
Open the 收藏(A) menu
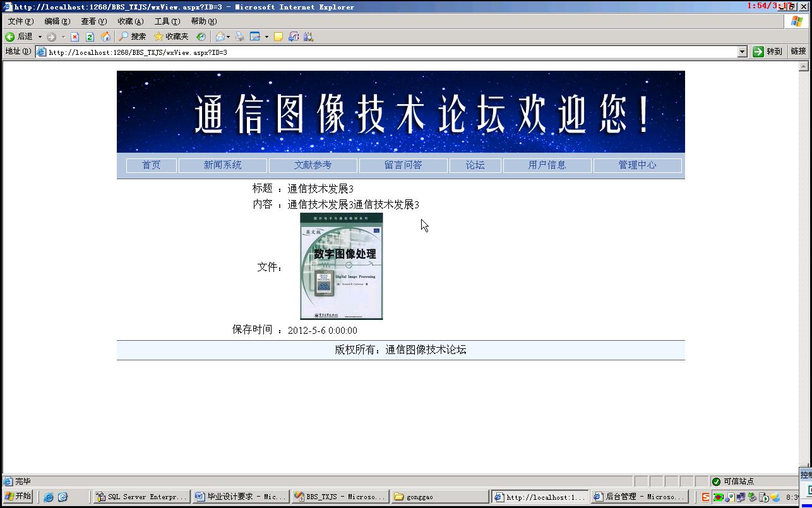[130, 21]
